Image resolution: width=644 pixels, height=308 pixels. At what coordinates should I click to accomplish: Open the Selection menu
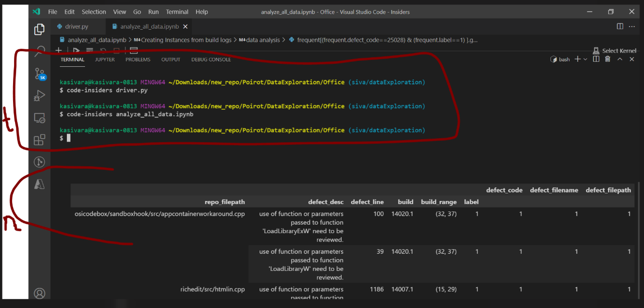(94, 12)
